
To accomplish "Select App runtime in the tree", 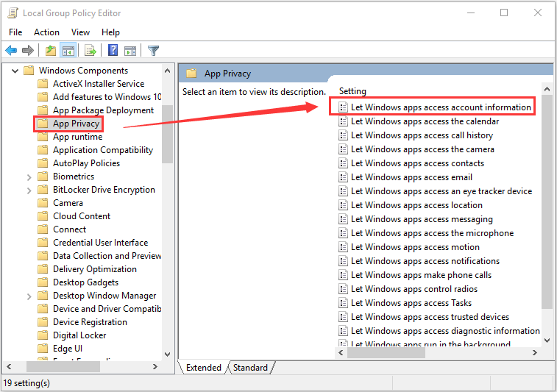I will [78, 137].
